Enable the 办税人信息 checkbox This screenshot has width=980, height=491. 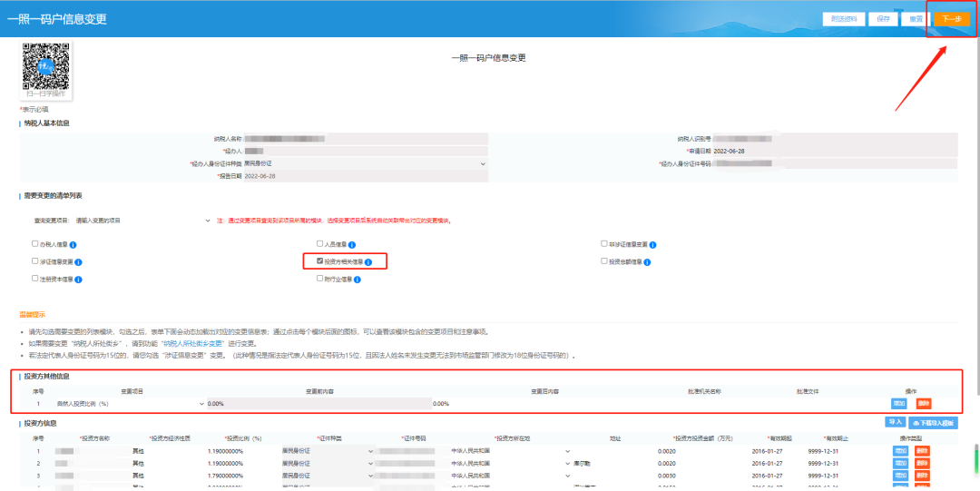34,244
